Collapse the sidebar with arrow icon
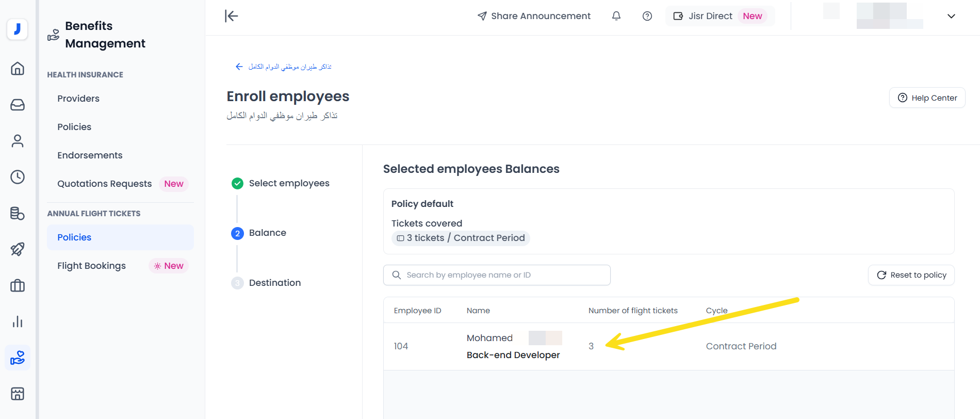The image size is (980, 419). point(232,16)
